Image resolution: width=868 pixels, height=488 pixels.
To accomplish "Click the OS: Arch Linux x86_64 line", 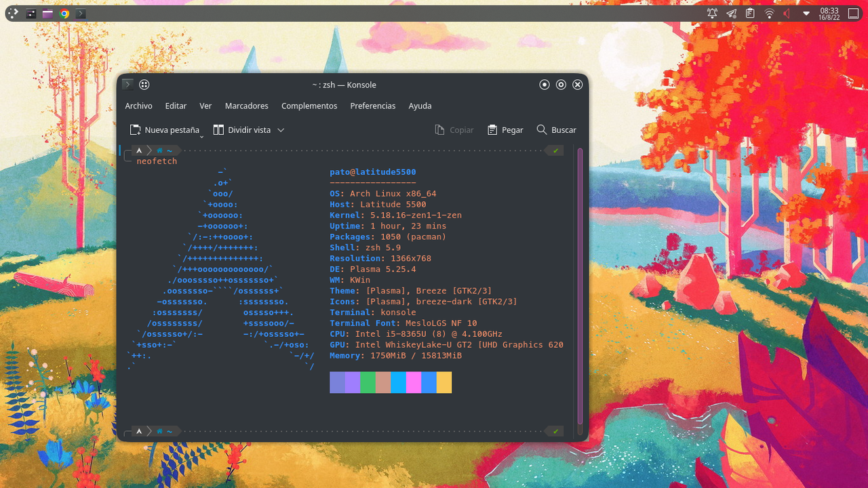I will pos(383,194).
